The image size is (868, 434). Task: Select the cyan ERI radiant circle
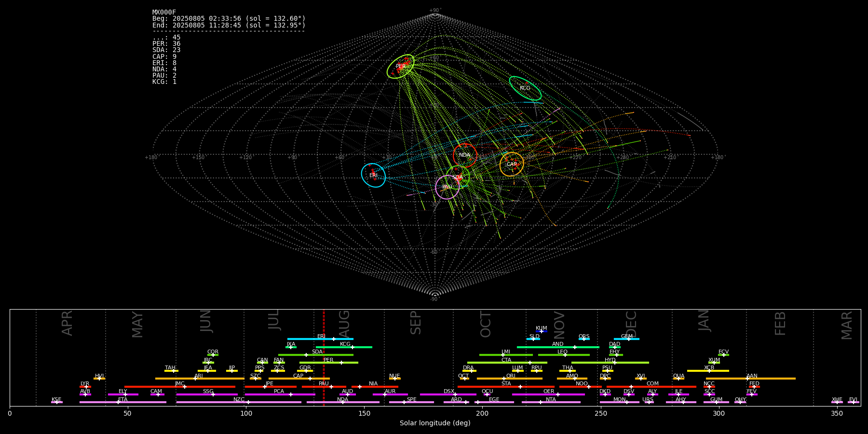click(373, 175)
